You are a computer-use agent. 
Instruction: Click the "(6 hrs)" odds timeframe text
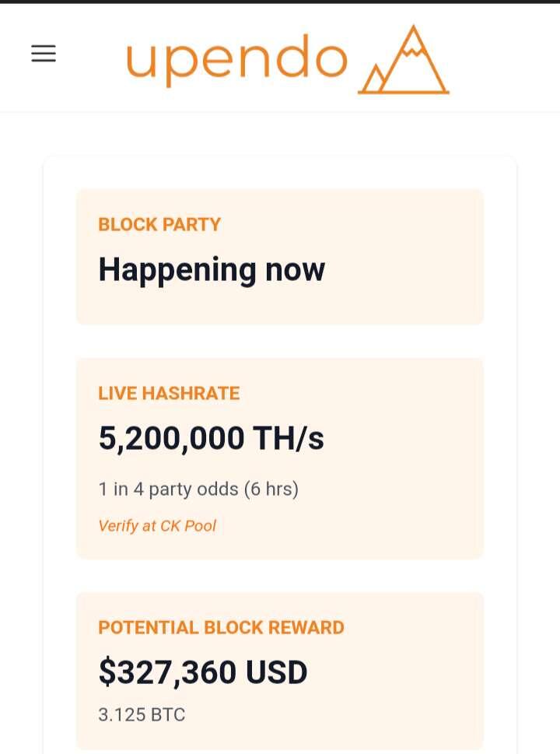point(271,489)
